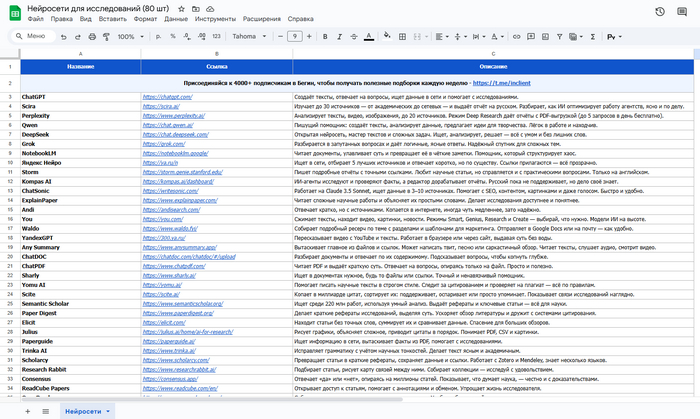Apply the paint format tool
Viewport: 700px width, 419px height.
click(104, 36)
